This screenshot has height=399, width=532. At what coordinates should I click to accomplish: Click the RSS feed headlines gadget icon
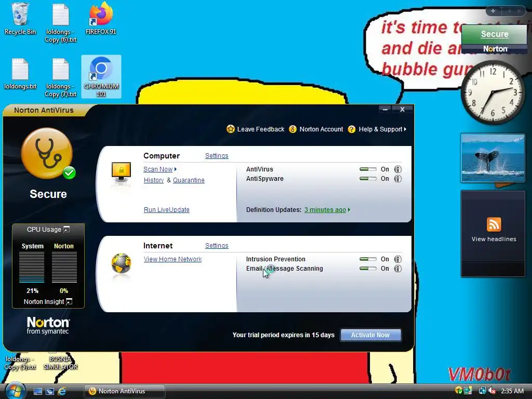(494, 224)
